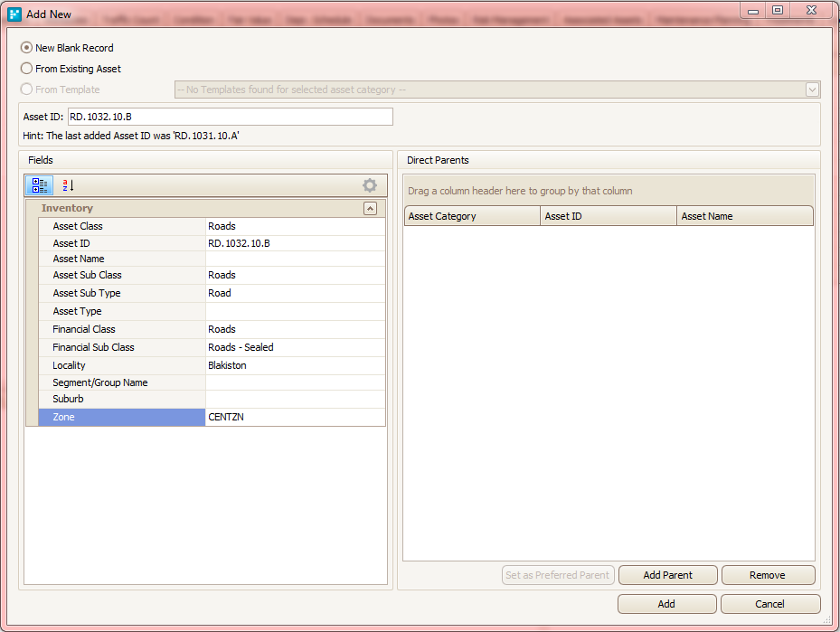The image size is (840, 632).
Task: Click the categorized view icon in Fields toolbar
Action: pos(40,185)
